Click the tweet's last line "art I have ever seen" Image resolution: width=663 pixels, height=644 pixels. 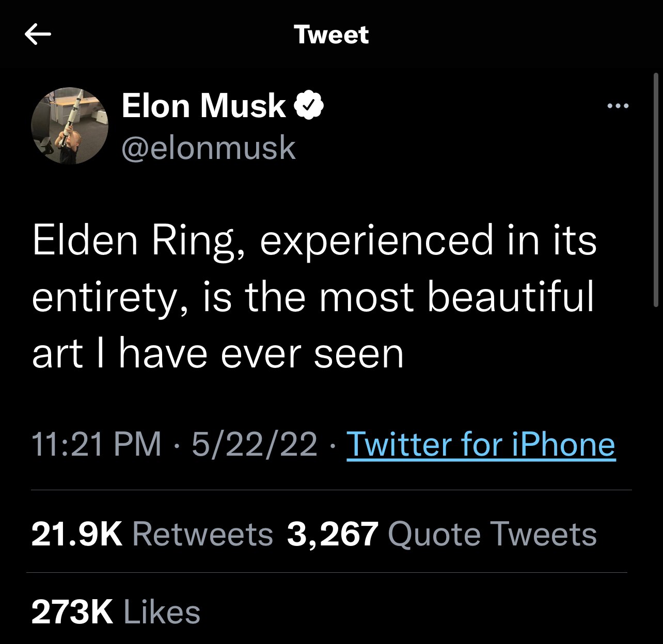pyautogui.click(x=217, y=354)
